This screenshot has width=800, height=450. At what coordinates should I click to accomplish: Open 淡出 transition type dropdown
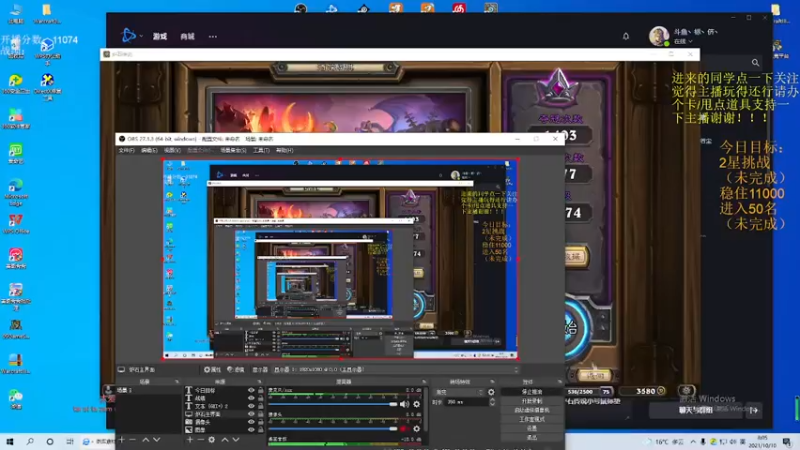(459, 392)
